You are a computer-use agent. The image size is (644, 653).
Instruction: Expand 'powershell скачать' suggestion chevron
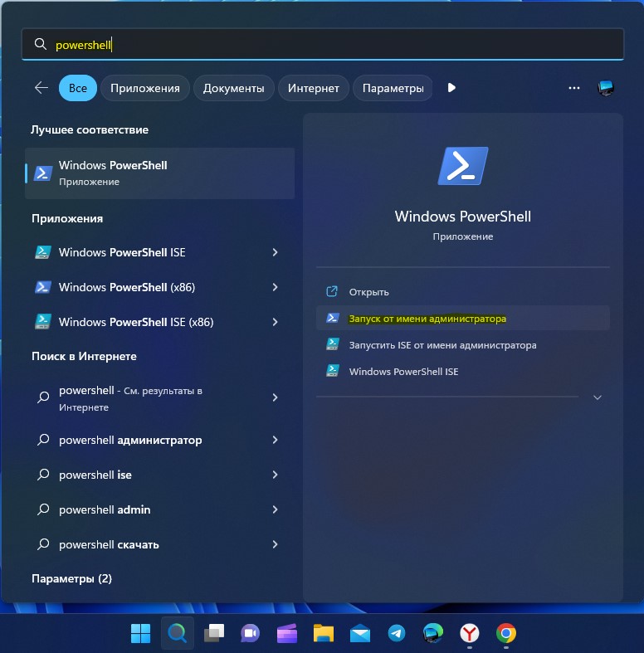click(275, 544)
